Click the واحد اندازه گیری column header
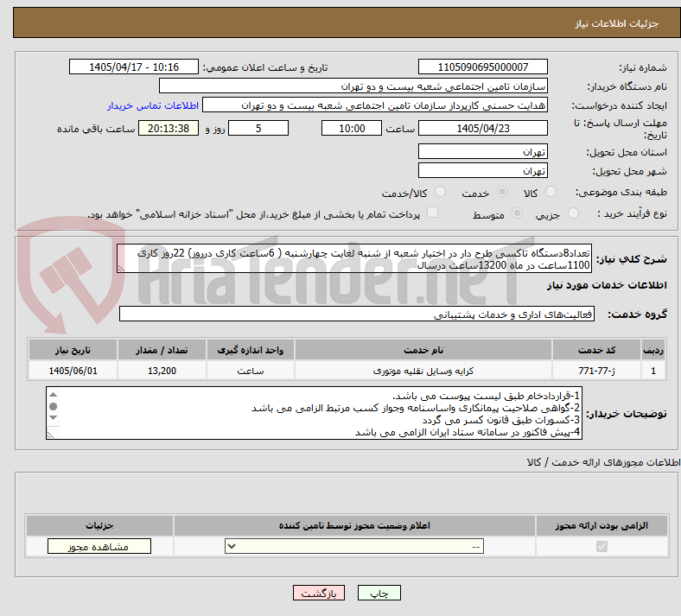Viewport: 681px width, 616px height. (250, 350)
